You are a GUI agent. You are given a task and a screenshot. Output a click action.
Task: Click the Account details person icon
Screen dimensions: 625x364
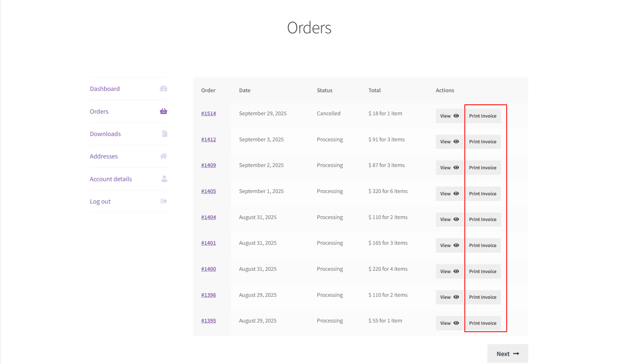click(164, 179)
